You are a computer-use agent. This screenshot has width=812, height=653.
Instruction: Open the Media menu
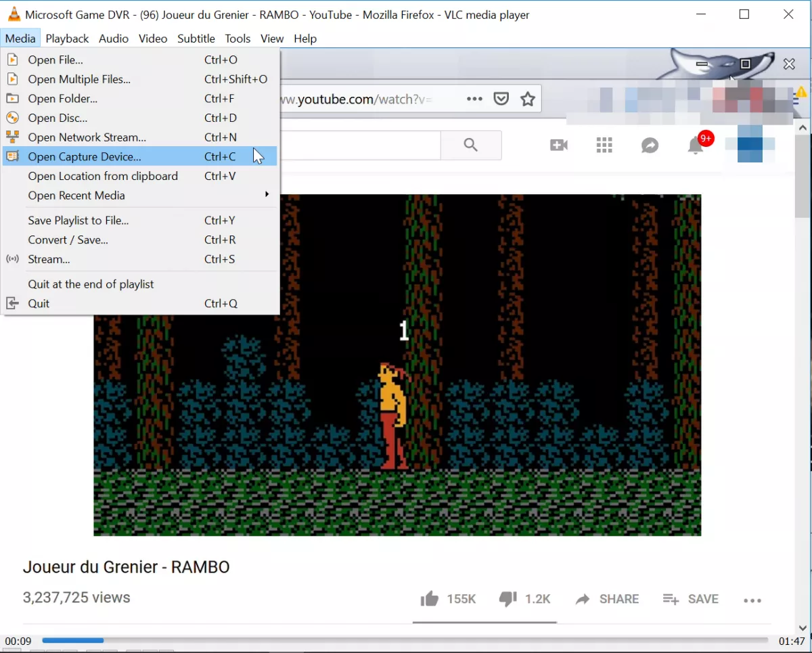20,39
